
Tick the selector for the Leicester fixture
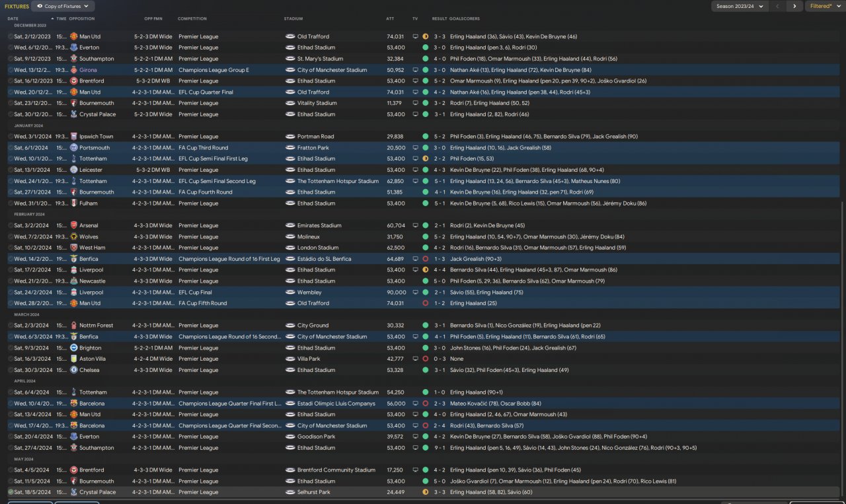pos(11,170)
